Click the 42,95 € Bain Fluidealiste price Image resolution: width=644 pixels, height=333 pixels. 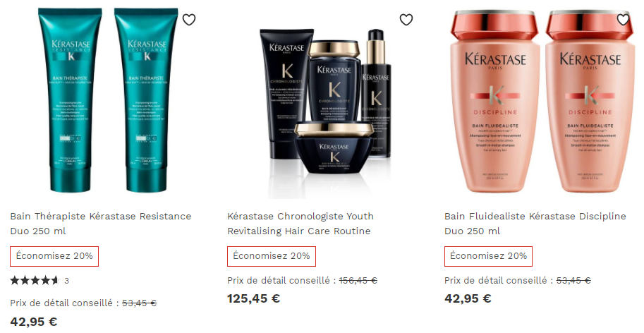[468, 298]
